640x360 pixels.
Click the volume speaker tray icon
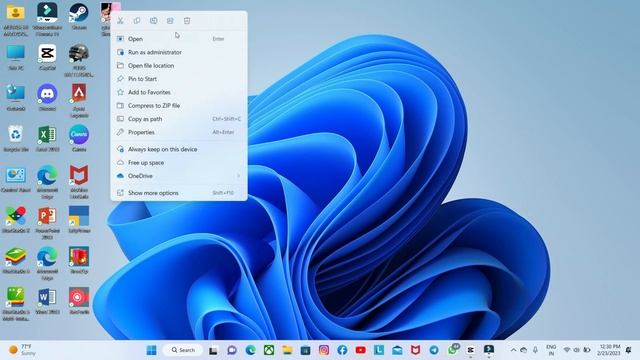(576, 350)
